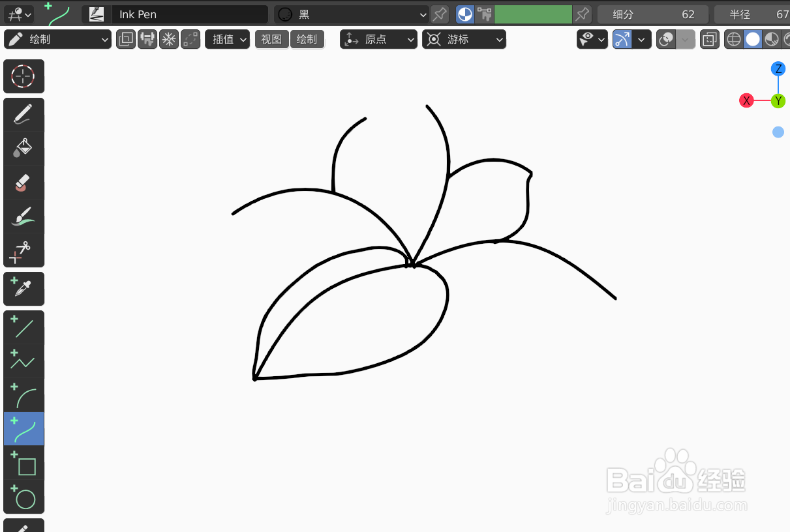Select the Tint brush tool
The image size is (790, 532).
point(24,216)
